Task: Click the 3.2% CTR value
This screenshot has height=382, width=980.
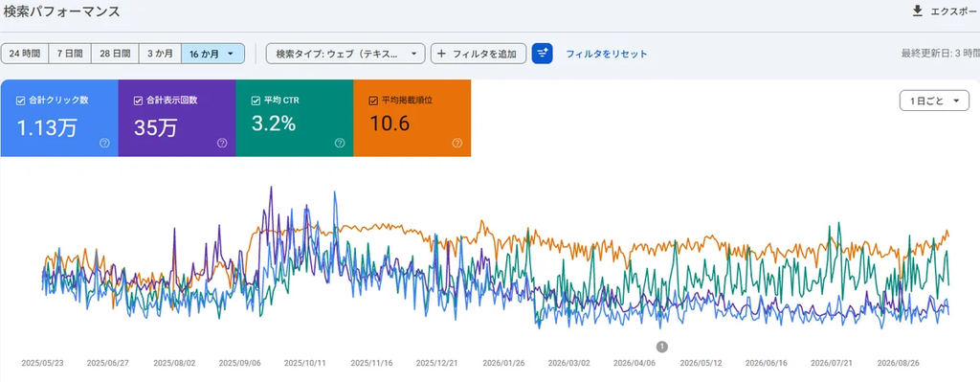Action: (x=273, y=124)
